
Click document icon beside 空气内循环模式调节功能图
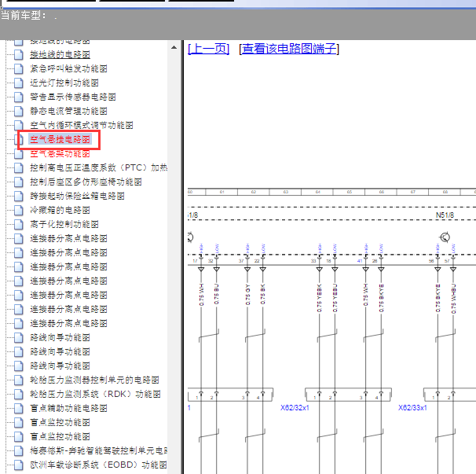19,125
